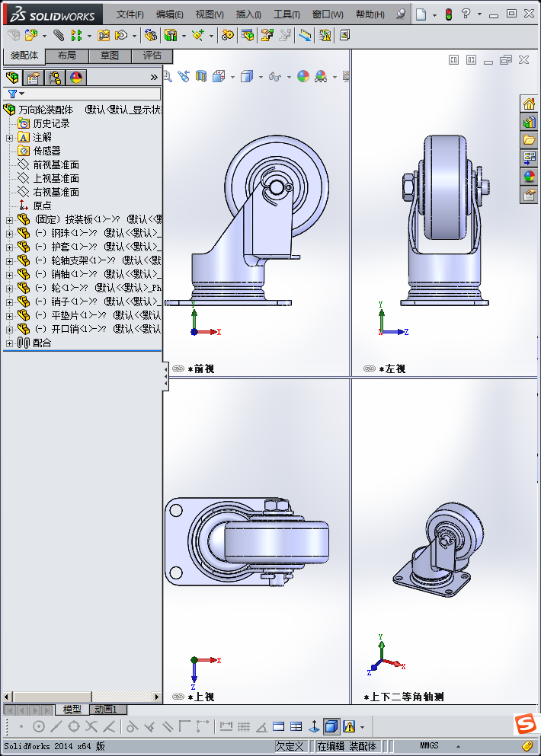541x756 pixels.
Task: Open the 插入(I) menu
Action: tap(248, 14)
